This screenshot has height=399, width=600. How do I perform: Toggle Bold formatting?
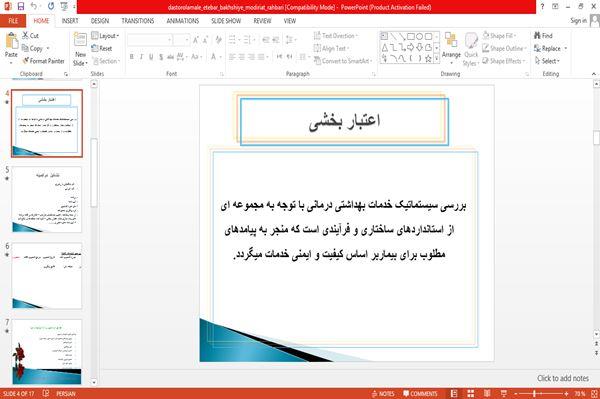132,57
